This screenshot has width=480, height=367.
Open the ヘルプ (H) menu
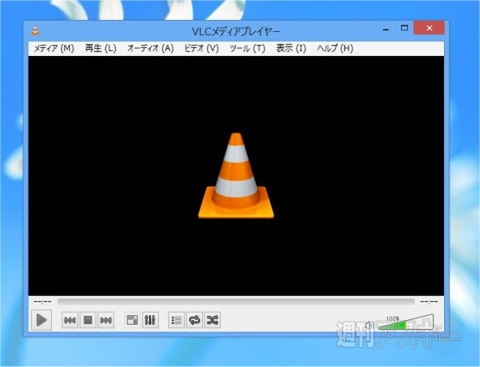[335, 48]
